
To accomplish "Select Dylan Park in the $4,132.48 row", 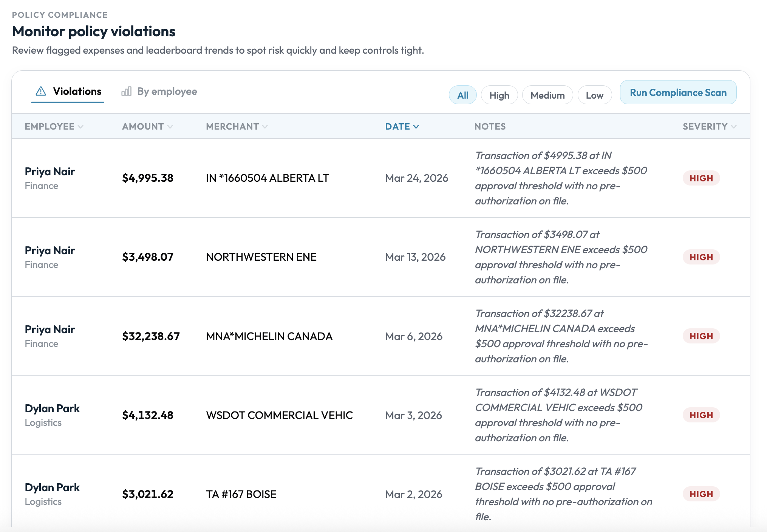I will point(52,408).
